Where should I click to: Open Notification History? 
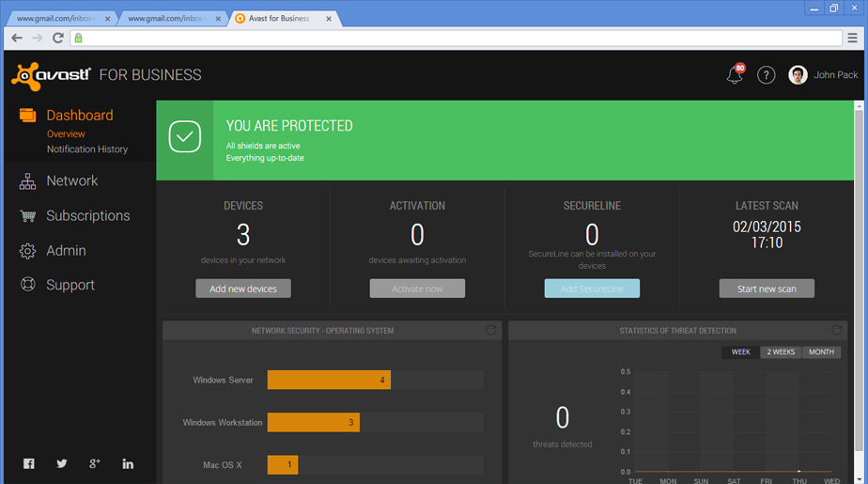[x=87, y=149]
